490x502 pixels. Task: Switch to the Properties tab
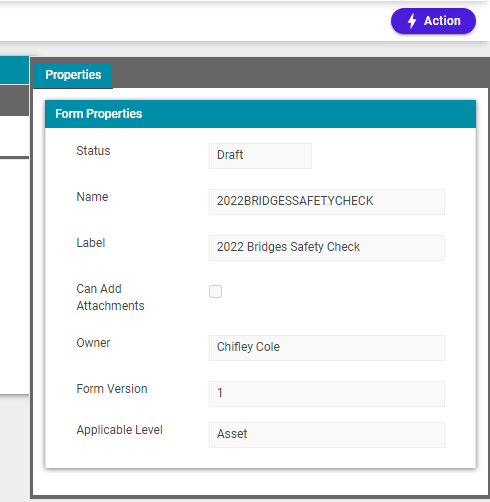pos(73,75)
